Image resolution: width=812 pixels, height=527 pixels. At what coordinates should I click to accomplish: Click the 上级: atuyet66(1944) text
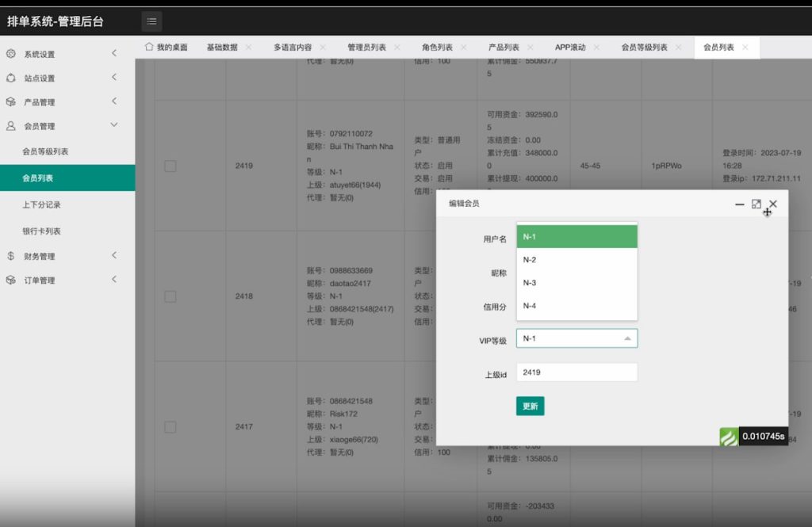[x=343, y=185]
